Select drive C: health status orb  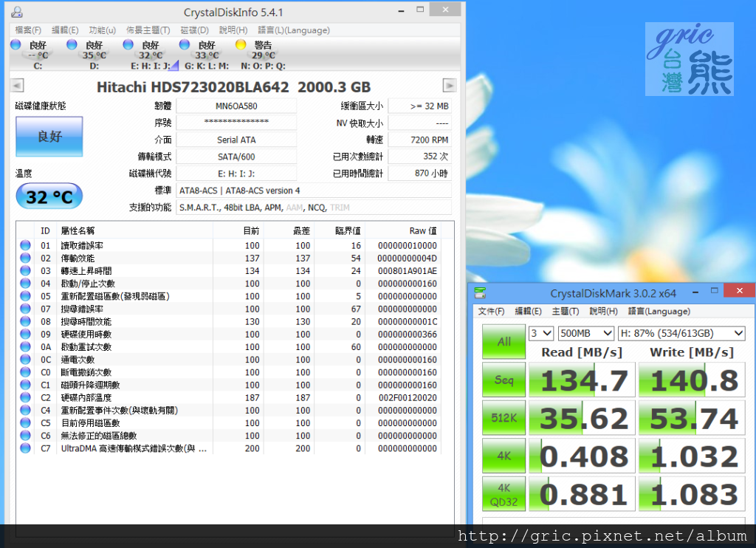point(16,45)
